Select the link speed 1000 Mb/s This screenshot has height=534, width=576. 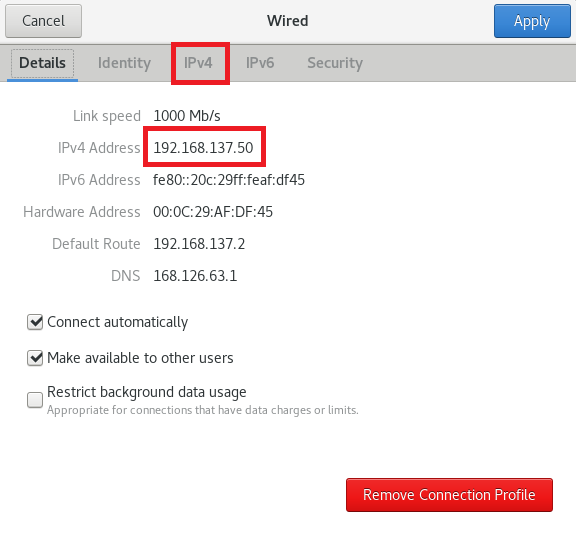[187, 116]
